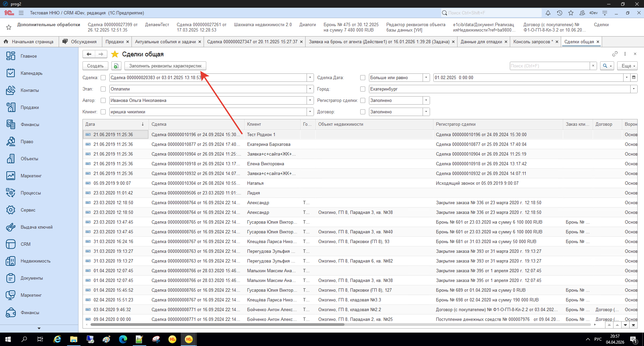Open the Больше или равно comparison dropdown
The width and height of the screenshot is (644, 346).
(426, 78)
